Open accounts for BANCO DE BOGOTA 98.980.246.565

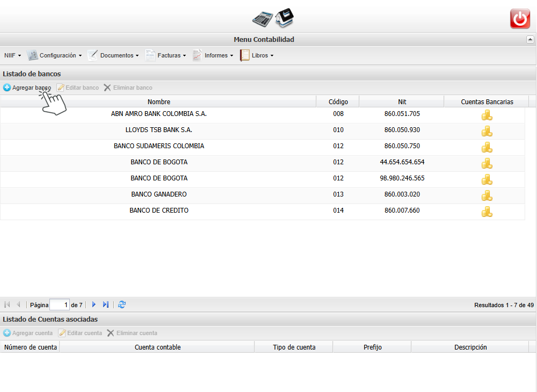coord(487,179)
